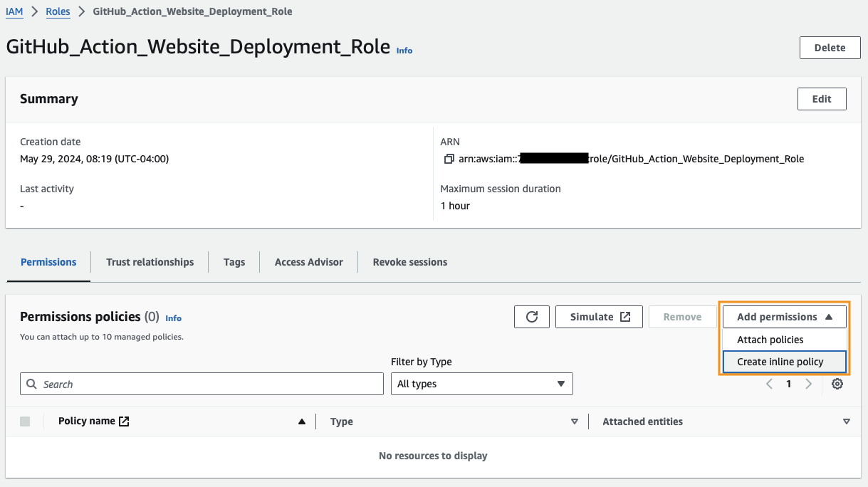Focus the policy search field
Screen dimensions: 868x487
tap(202, 384)
